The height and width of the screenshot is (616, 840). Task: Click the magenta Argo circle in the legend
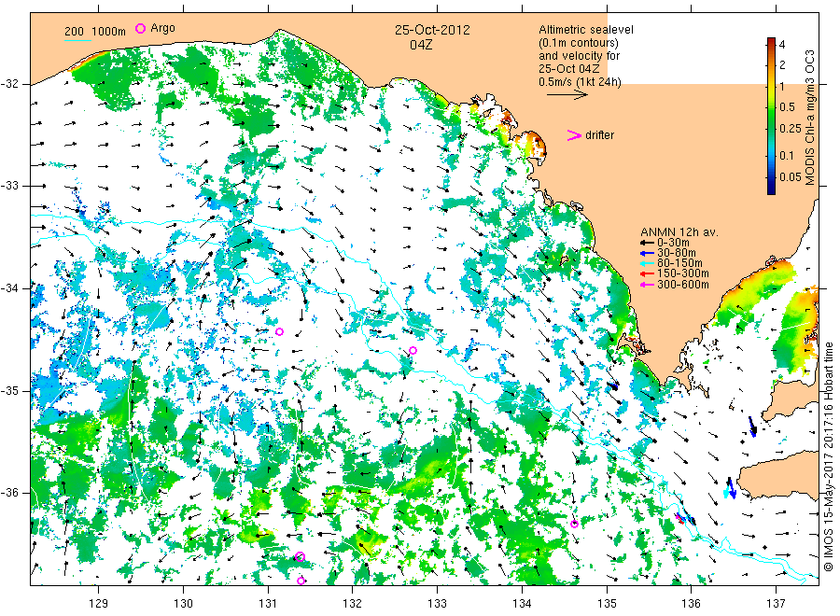(140, 28)
